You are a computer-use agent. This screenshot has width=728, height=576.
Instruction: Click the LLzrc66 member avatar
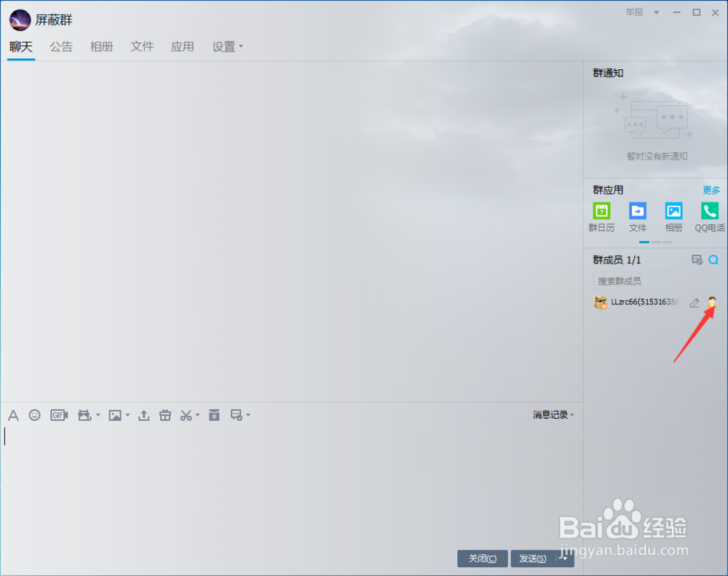[x=601, y=302]
